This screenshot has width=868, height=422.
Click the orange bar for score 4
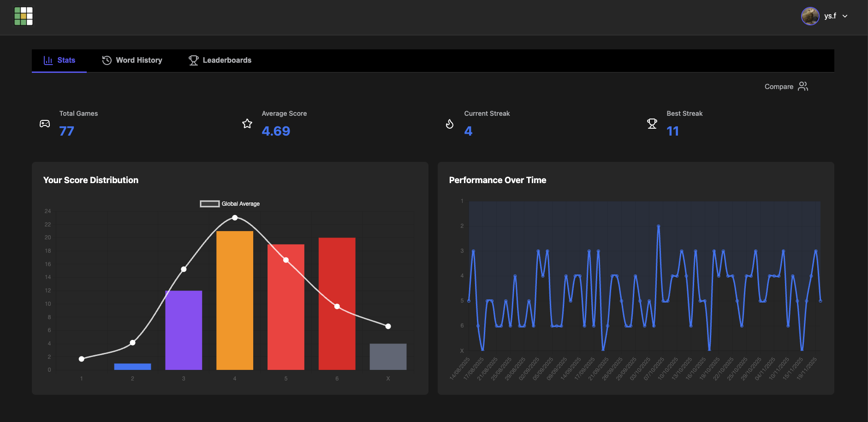[234, 300]
